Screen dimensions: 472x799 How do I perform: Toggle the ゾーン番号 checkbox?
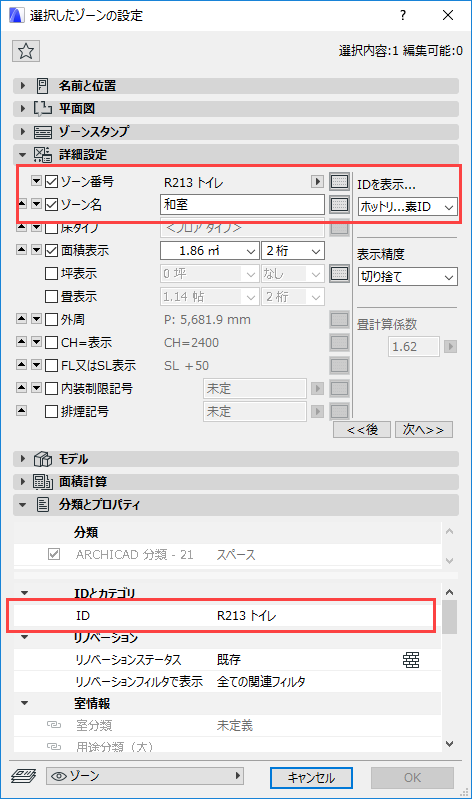(51, 181)
